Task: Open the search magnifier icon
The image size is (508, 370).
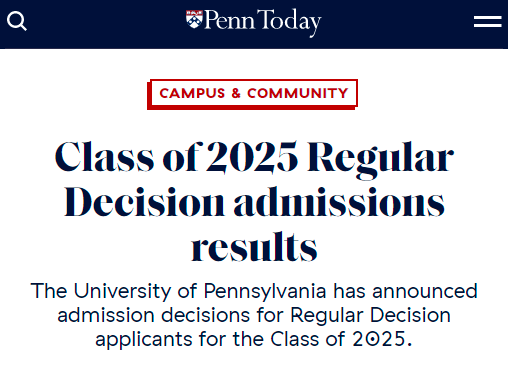Action: pyautogui.click(x=17, y=21)
